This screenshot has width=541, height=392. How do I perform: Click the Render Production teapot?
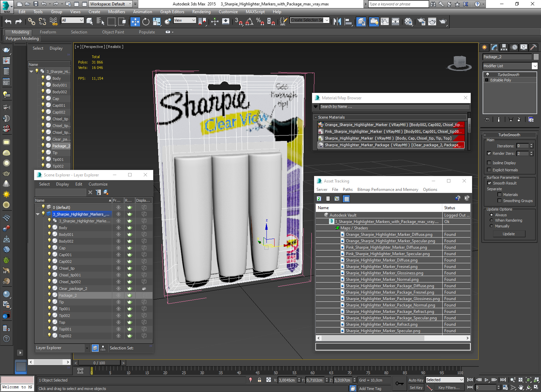point(443,22)
